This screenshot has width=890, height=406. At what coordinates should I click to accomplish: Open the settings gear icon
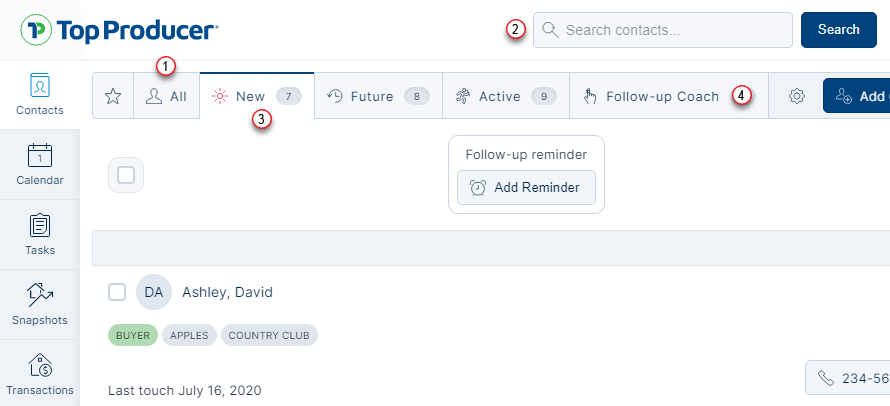796,96
